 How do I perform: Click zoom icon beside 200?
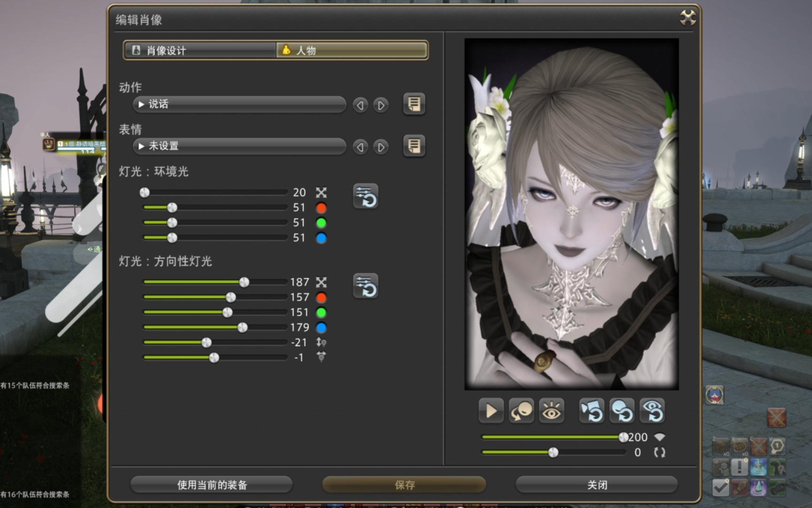point(660,437)
